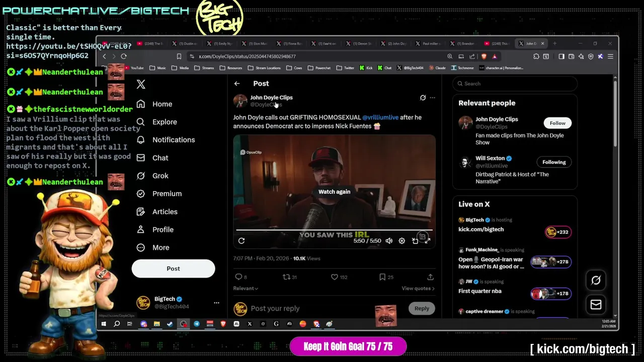644x362 pixels.
Task: Share the post via share icon
Action: 430,277
